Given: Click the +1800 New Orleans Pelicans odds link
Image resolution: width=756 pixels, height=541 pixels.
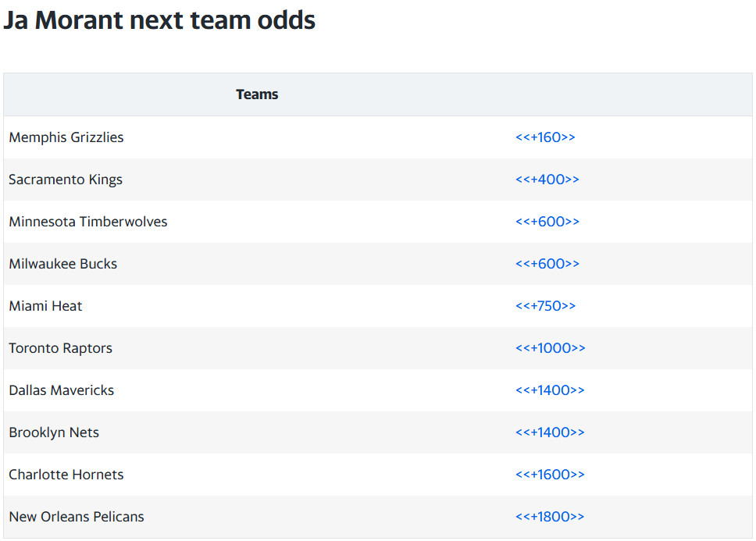Looking at the screenshot, I should pos(550,517).
